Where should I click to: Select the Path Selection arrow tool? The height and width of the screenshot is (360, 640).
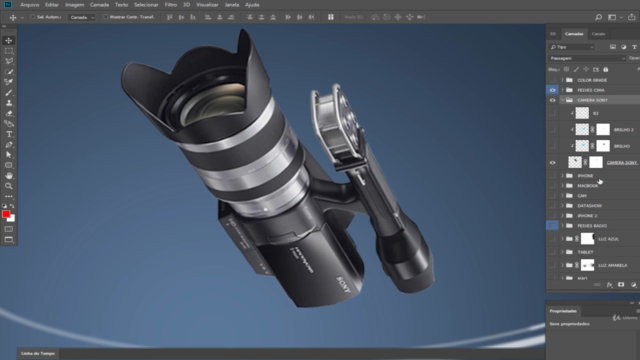[x=9, y=155]
